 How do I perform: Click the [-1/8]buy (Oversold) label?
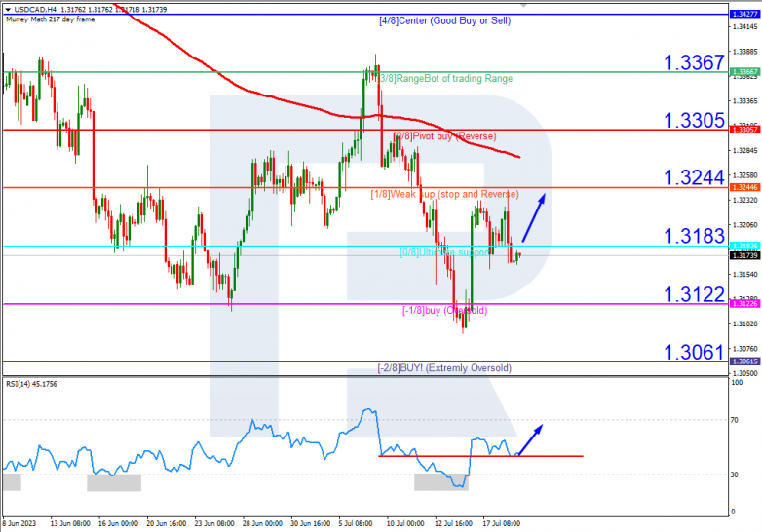444,311
